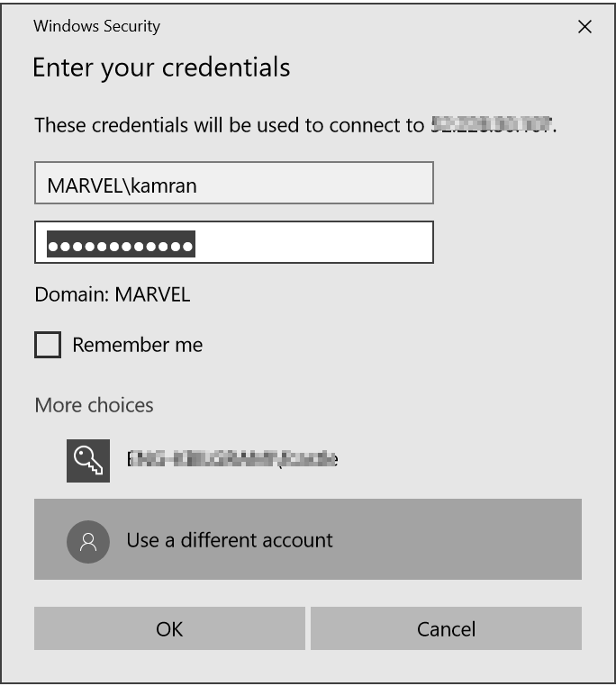This screenshot has height=695, width=616.
Task: Click the key icon for saved credentials
Action: tap(88, 460)
